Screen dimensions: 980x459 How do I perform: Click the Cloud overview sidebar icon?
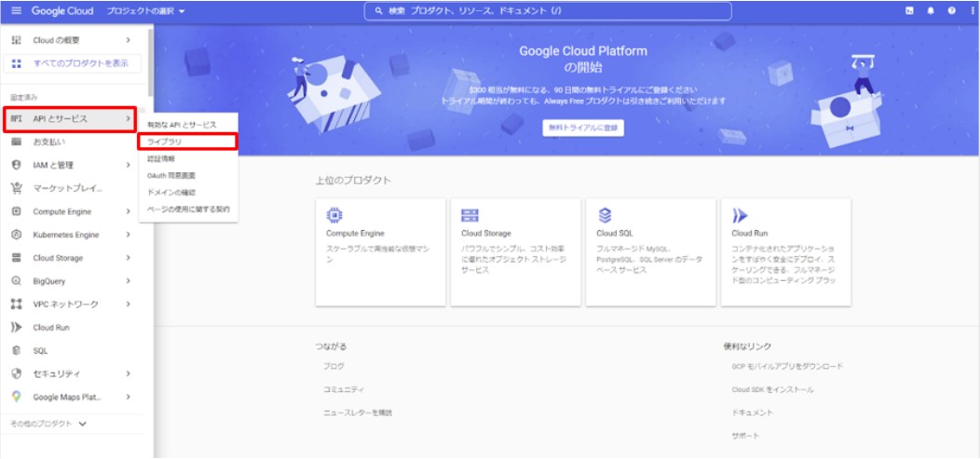click(17, 40)
